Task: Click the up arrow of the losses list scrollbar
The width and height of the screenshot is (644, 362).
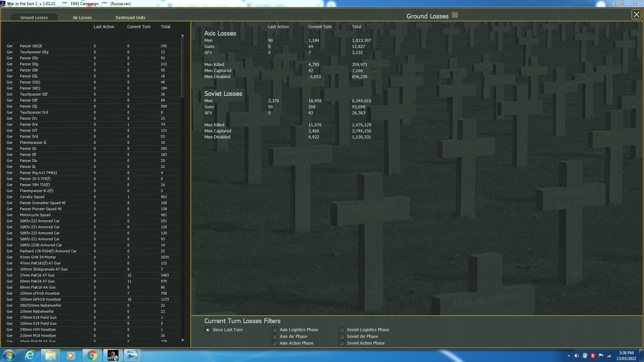Action: (x=182, y=36)
